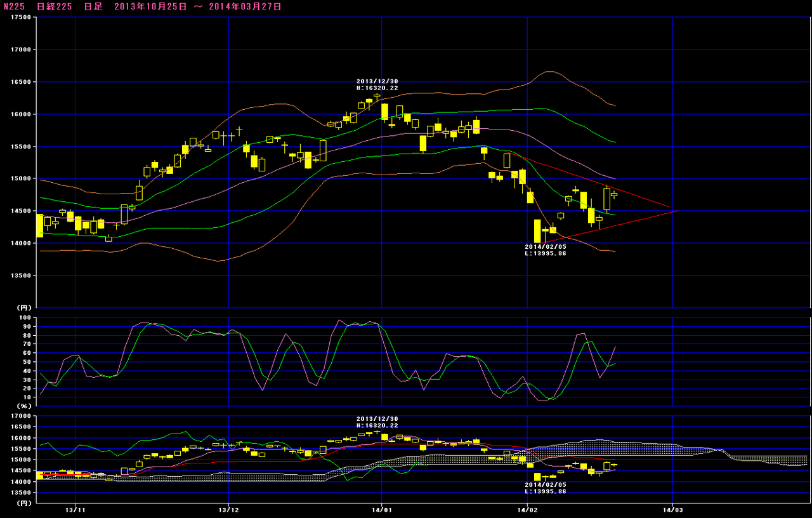Screen dimensions: 812x518
Task: Click the (円) unit label under the Ichimoku panel
Action: coord(23,503)
